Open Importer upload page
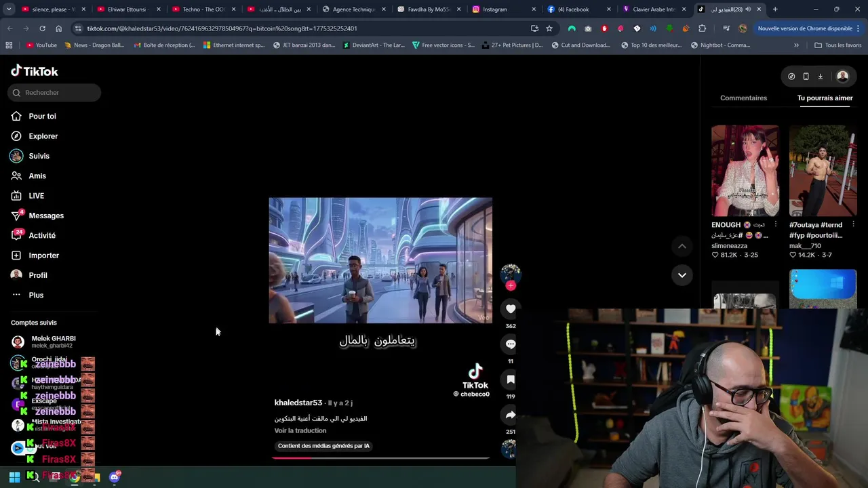 (43, 255)
